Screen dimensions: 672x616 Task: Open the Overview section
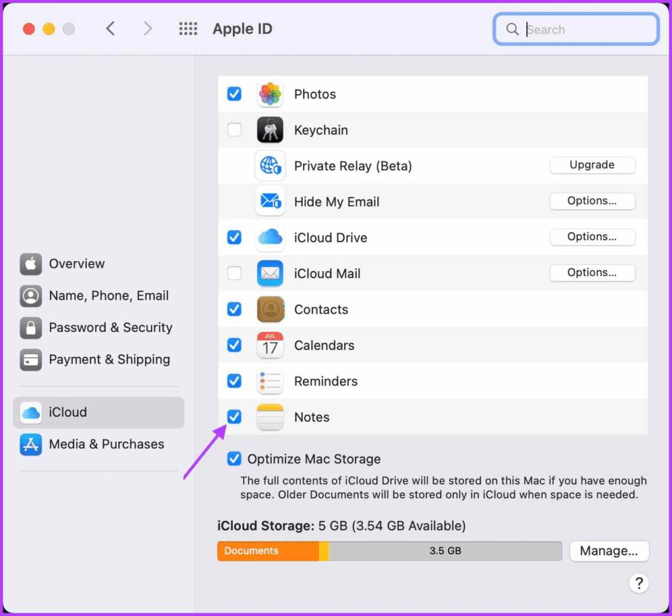pyautogui.click(x=98, y=264)
